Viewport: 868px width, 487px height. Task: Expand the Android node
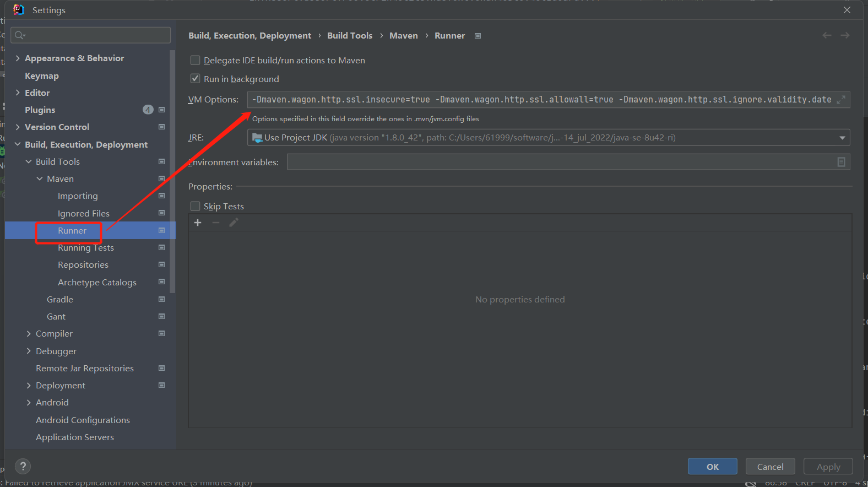click(x=29, y=402)
